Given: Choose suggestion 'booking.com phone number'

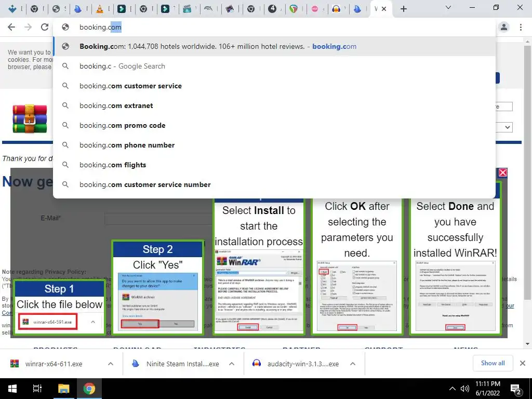Looking at the screenshot, I should point(274,145).
